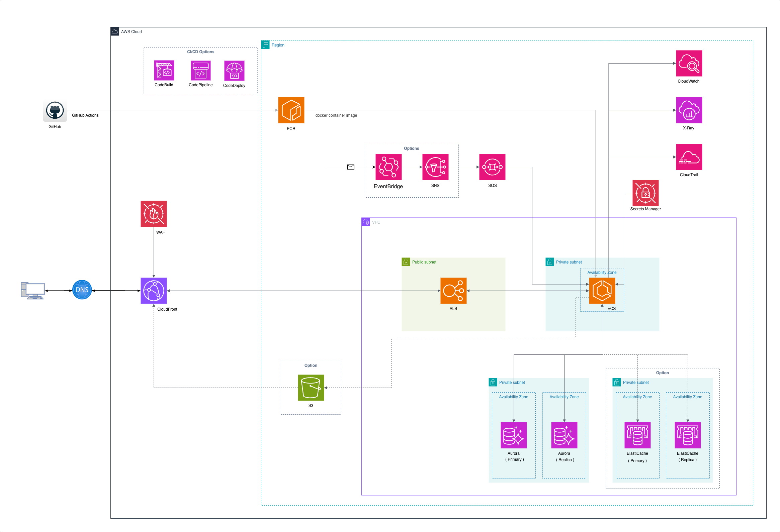Click the GitHub octocat logo

(x=55, y=110)
